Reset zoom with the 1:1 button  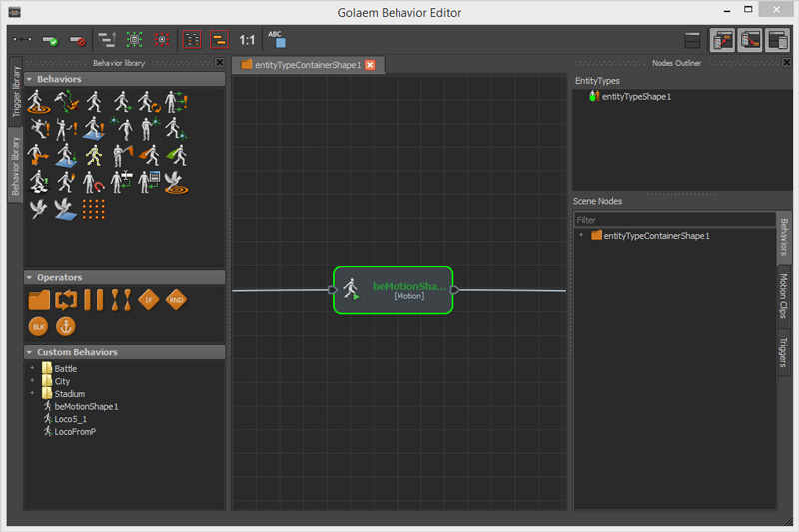(x=247, y=40)
